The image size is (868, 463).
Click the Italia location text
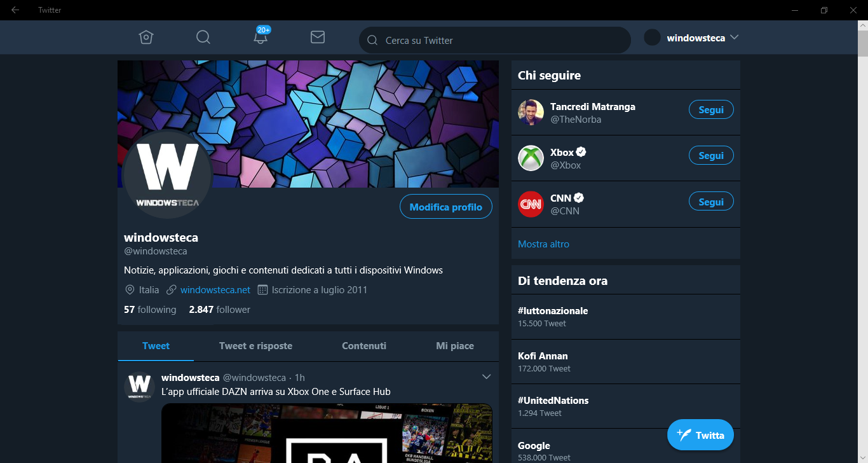[149, 290]
